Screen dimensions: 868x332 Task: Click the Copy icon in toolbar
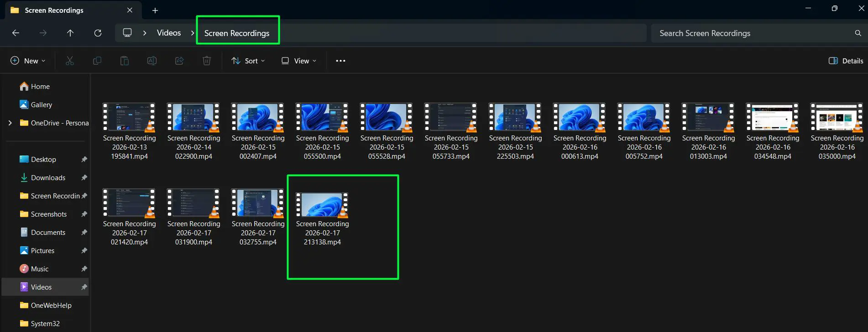[97, 61]
